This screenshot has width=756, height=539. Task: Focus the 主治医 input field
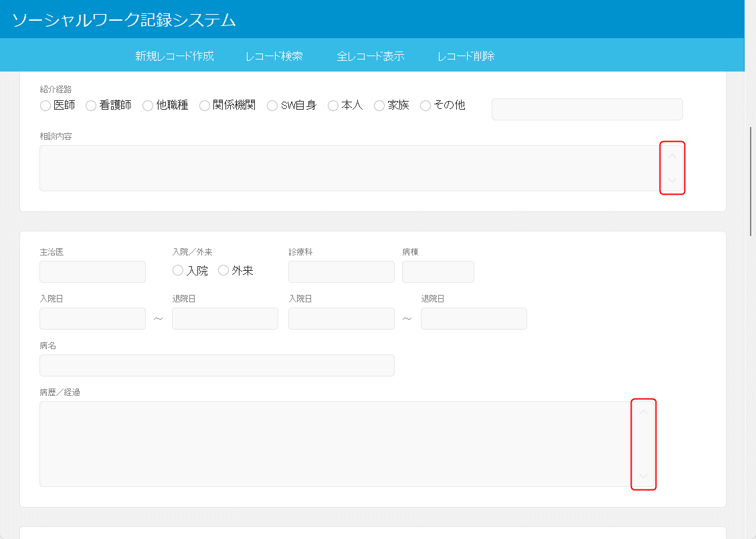tap(92, 272)
